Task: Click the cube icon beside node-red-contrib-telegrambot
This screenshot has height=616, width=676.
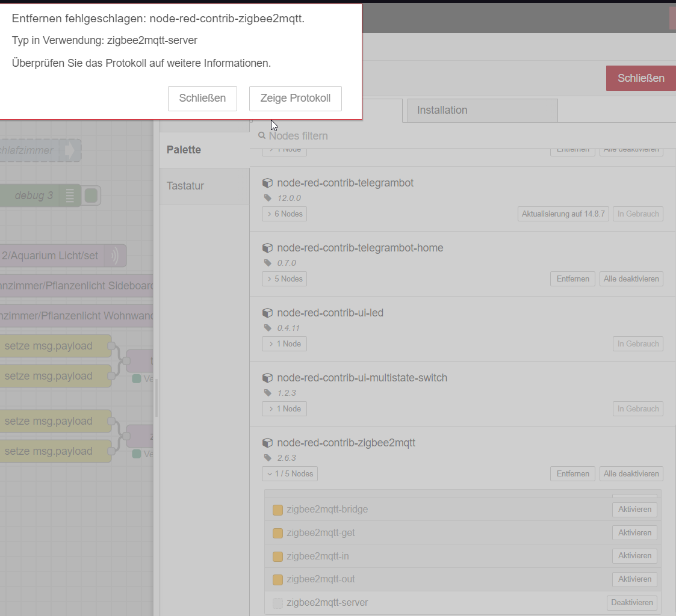Action: pyautogui.click(x=267, y=183)
